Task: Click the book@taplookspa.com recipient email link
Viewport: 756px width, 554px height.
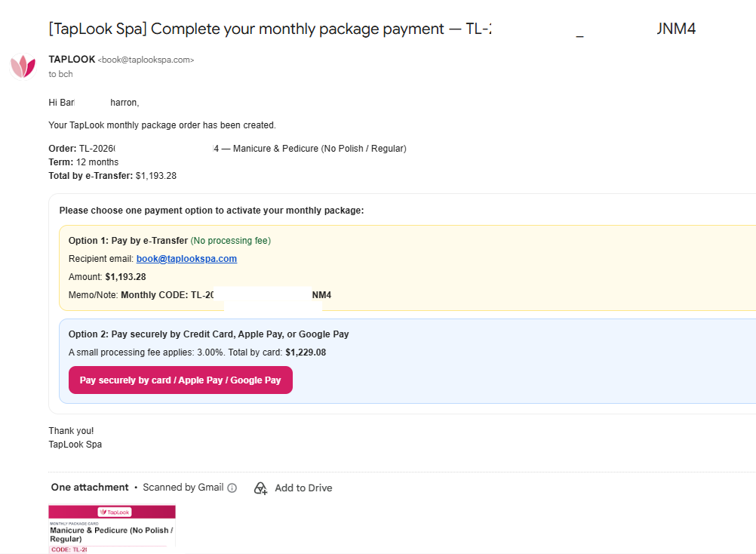Action: [186, 258]
